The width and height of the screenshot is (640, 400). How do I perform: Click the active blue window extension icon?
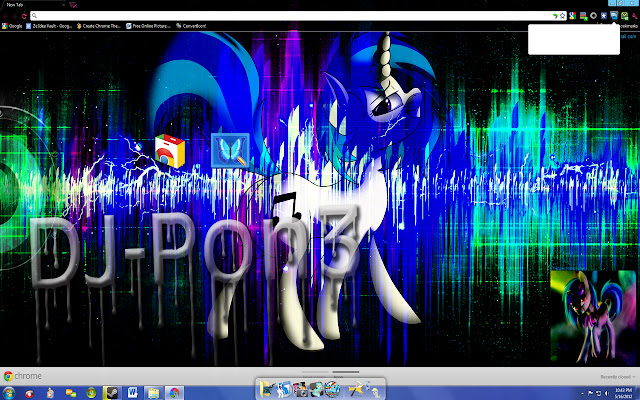tap(614, 16)
